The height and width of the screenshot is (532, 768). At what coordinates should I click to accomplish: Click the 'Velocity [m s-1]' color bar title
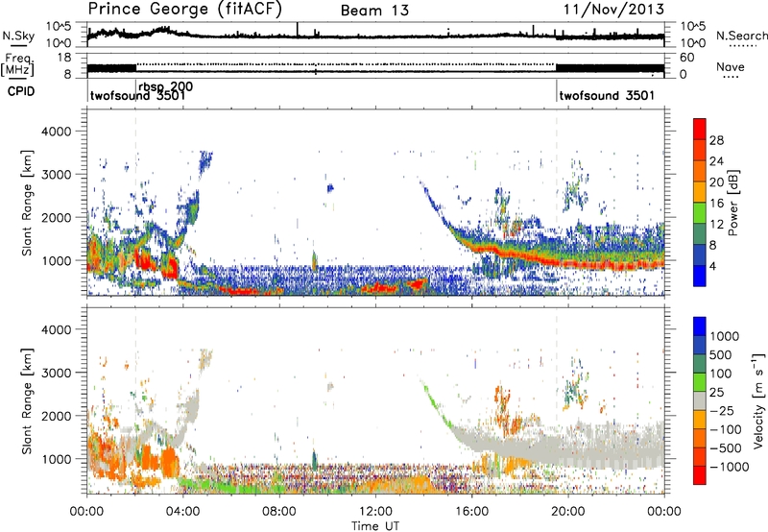(x=758, y=400)
